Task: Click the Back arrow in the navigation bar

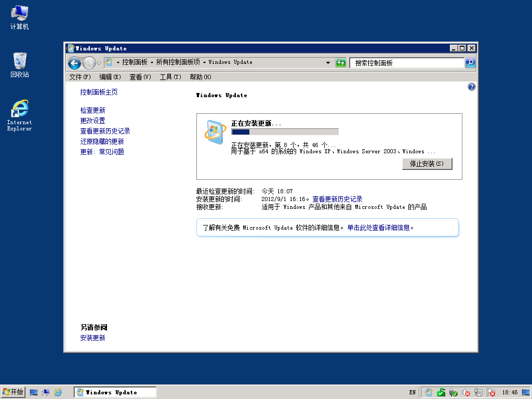Action: click(74, 63)
